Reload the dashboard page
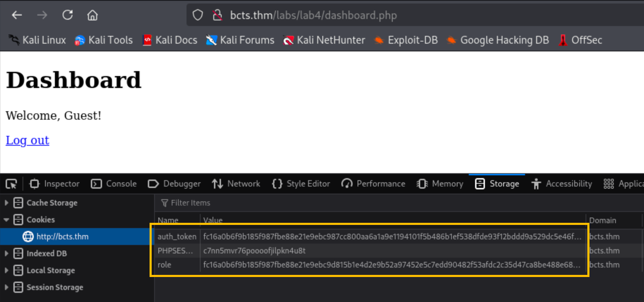Screen dimensions: 644x302 pos(68,15)
